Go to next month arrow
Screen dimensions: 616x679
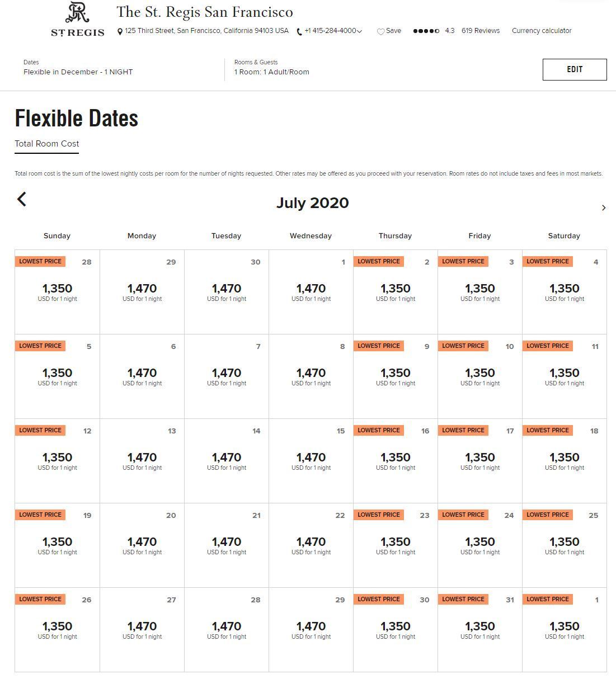point(603,208)
